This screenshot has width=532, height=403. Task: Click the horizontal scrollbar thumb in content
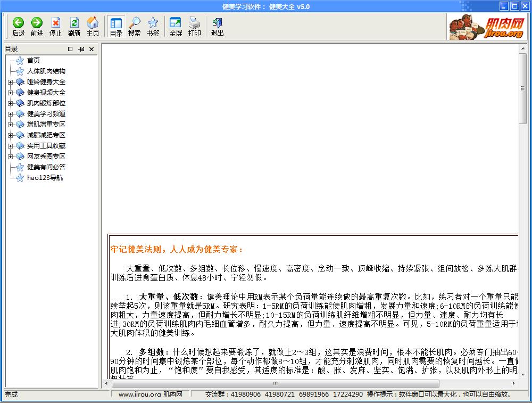click(x=275, y=383)
